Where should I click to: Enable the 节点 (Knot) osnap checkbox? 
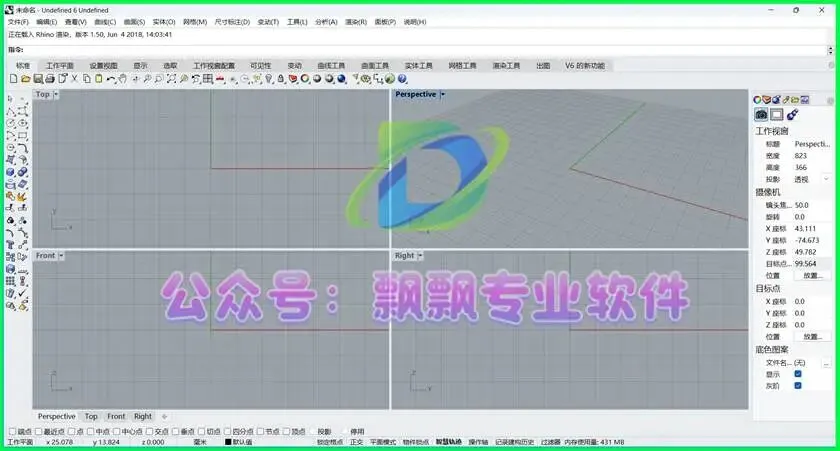tap(260, 431)
